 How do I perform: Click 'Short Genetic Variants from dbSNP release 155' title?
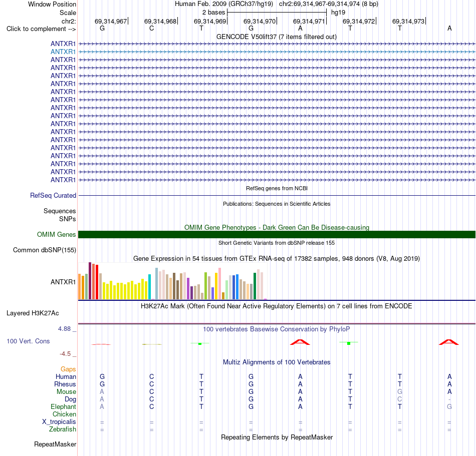click(x=277, y=243)
